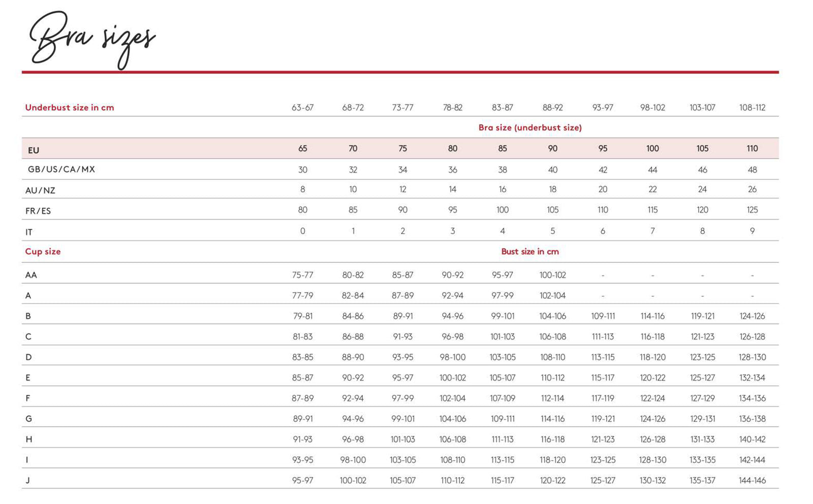This screenshot has height=504, width=813.
Task: Click the IT row label
Action: coord(29,232)
